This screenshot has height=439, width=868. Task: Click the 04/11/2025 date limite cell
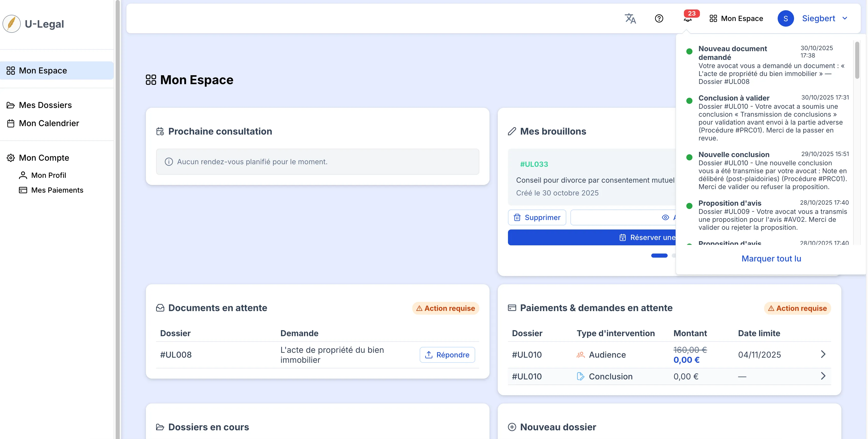(x=759, y=355)
